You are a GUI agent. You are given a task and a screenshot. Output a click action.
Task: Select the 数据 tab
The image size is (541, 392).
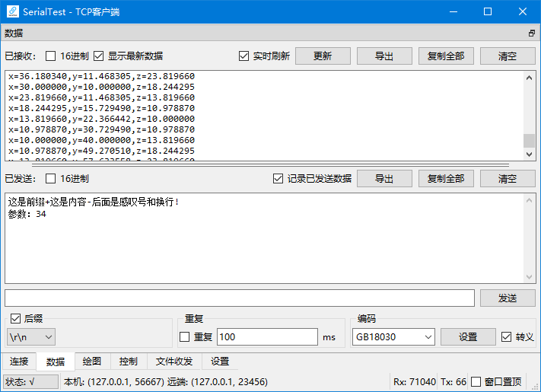[56, 362]
